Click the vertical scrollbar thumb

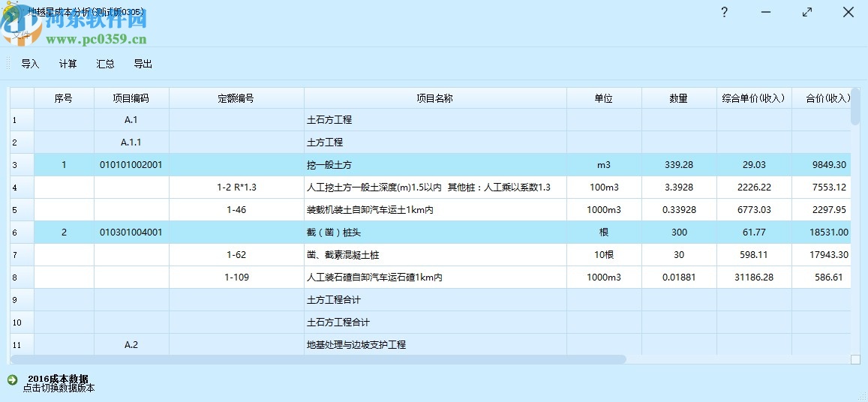tap(856, 106)
